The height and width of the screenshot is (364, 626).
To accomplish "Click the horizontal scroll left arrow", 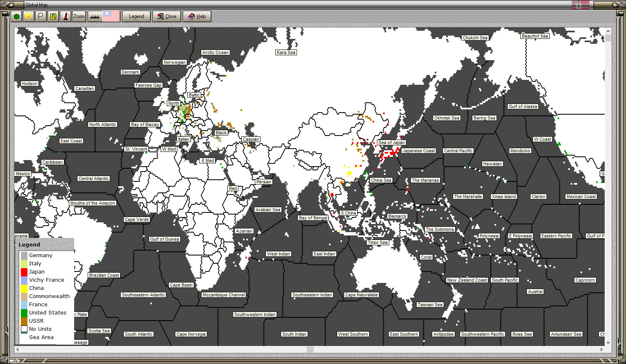I will point(18,349).
